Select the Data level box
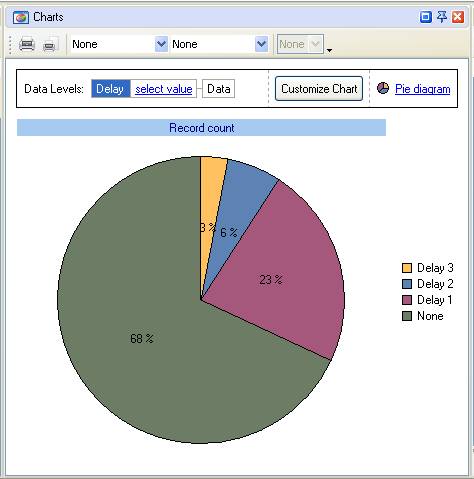The height and width of the screenshot is (479, 474). pyautogui.click(x=219, y=89)
